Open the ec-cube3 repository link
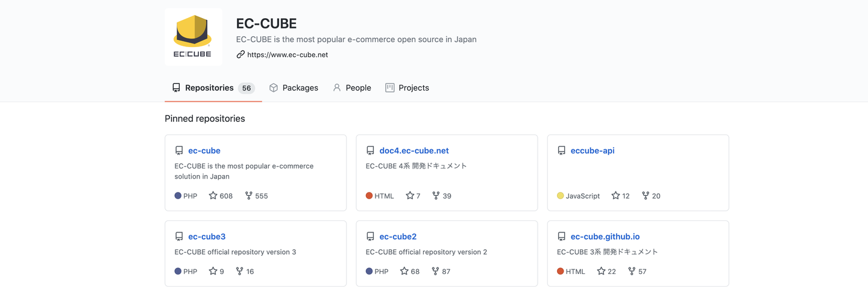868x300 pixels. [207, 237]
